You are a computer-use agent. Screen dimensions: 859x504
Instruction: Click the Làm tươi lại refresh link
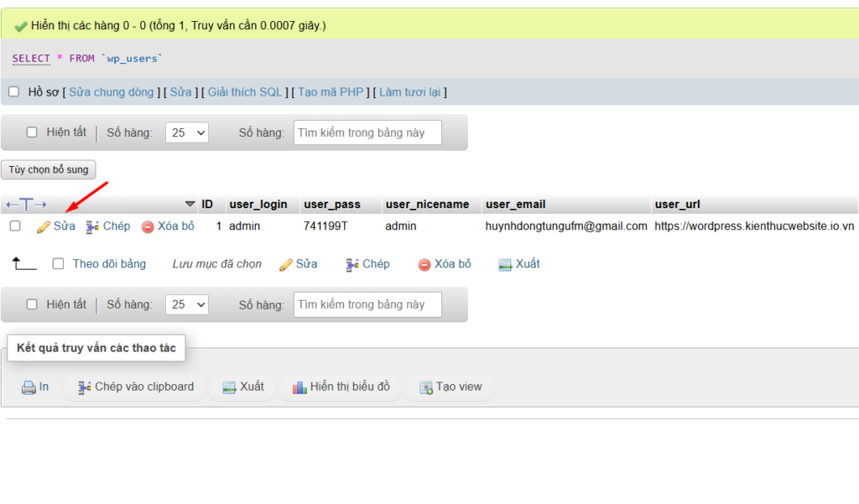pyautogui.click(x=409, y=92)
